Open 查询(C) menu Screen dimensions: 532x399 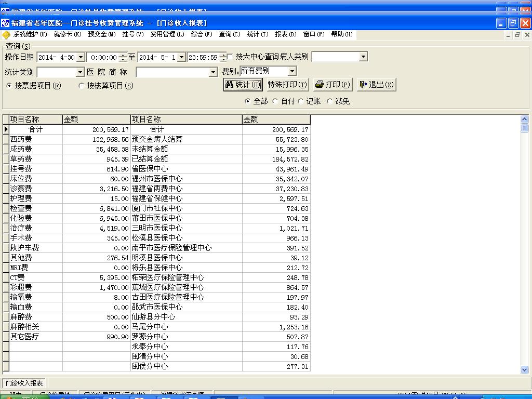point(229,34)
